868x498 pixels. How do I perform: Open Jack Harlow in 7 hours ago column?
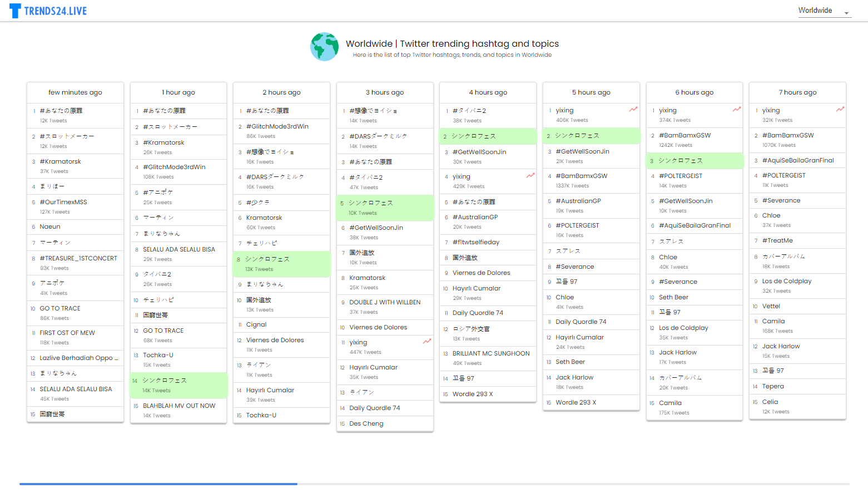(x=781, y=346)
